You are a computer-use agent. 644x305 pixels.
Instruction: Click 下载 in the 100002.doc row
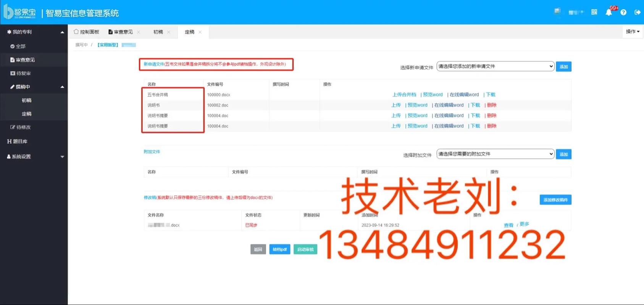(475, 105)
